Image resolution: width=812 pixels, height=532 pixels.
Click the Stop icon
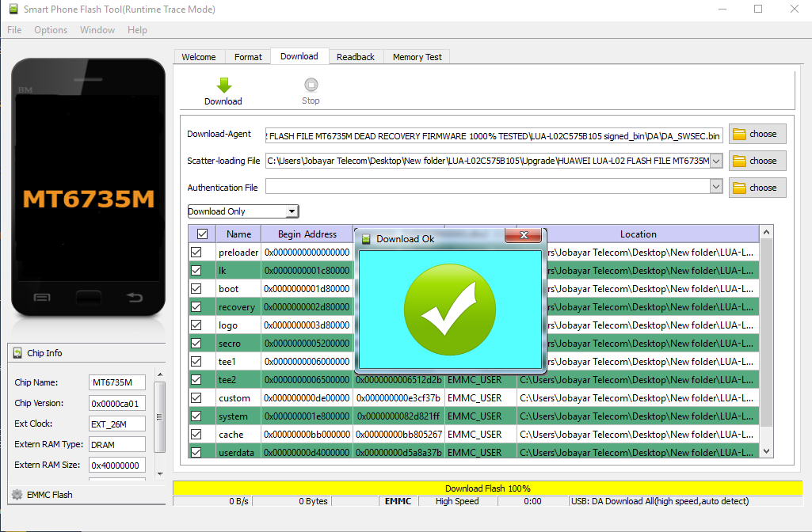(x=310, y=85)
